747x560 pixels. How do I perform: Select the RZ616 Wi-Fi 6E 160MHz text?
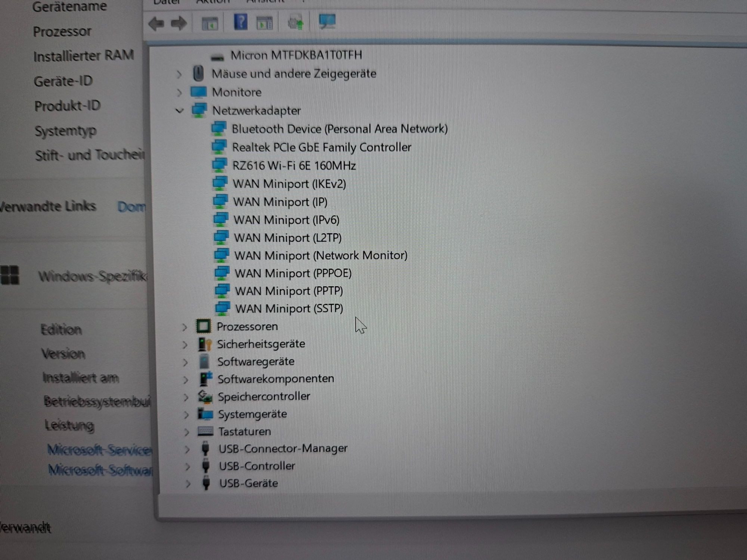(294, 165)
